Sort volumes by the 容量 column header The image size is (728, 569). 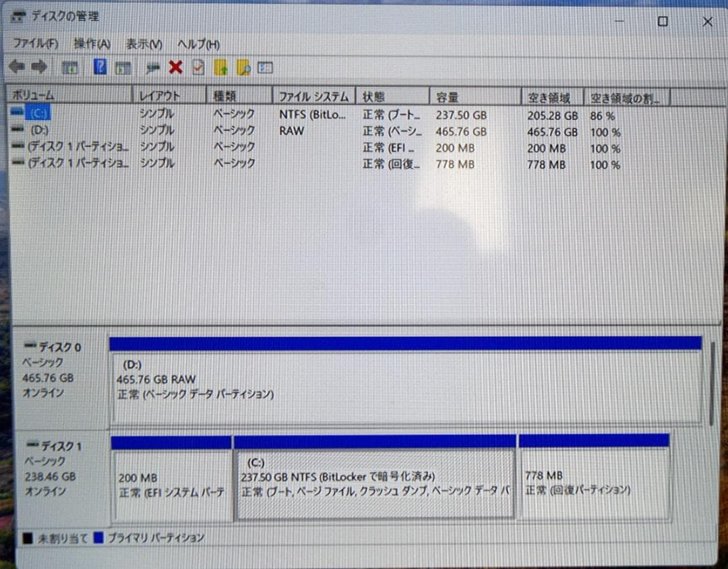[x=446, y=96]
